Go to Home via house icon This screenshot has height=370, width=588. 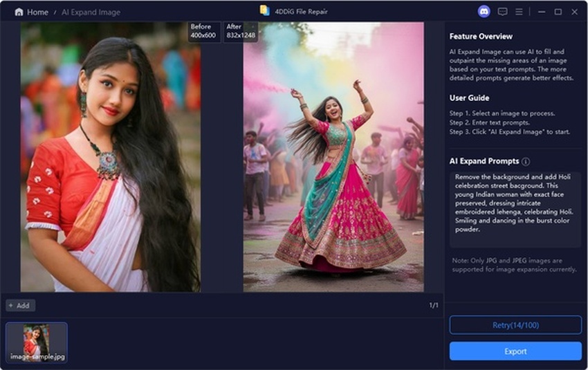point(19,12)
